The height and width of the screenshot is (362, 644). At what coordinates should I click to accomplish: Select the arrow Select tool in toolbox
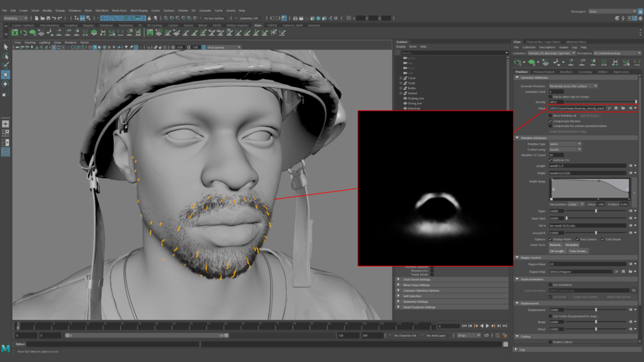point(6,47)
